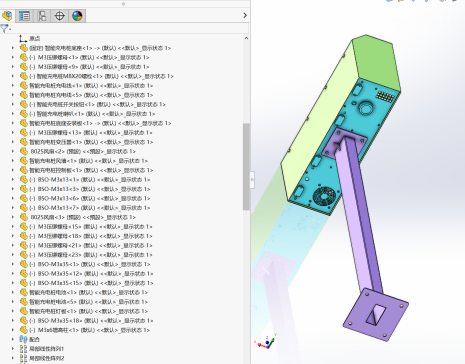Select the 智能充电桩开关按钮<1> row text
This screenshot has height=364, width=465.
click(x=97, y=104)
